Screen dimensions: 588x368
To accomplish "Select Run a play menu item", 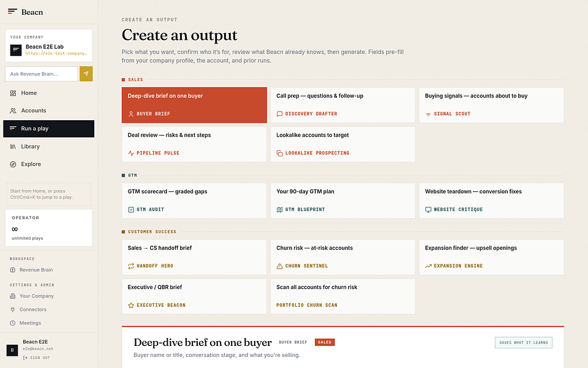I will (49, 129).
